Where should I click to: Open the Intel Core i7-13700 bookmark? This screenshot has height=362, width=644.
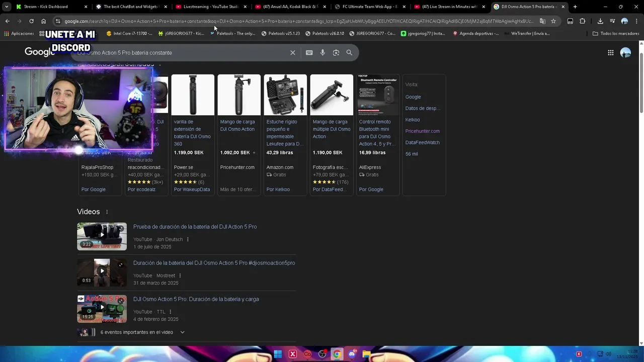click(129, 33)
